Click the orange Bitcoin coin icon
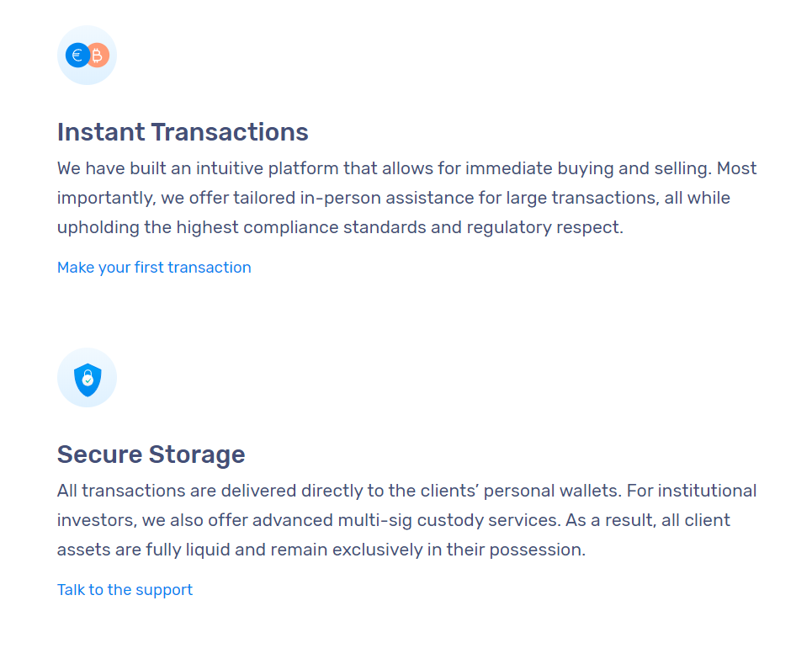The width and height of the screenshot is (812, 659). 99,55
